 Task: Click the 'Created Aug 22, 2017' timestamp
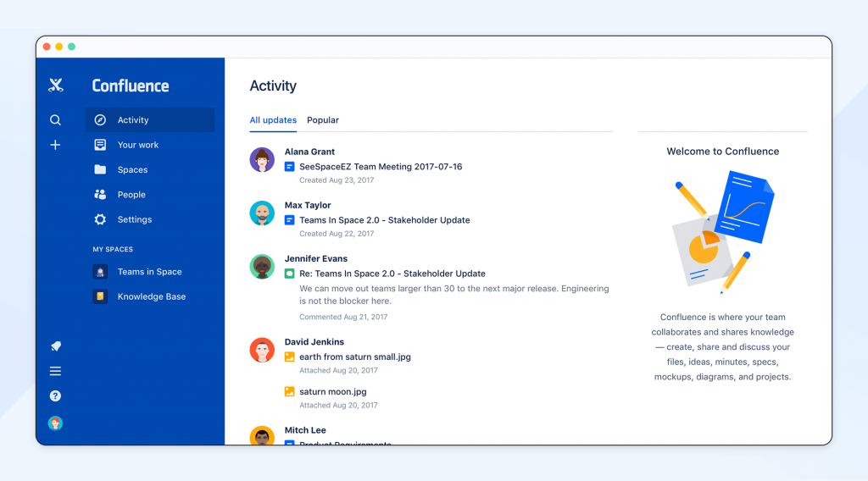(x=337, y=234)
